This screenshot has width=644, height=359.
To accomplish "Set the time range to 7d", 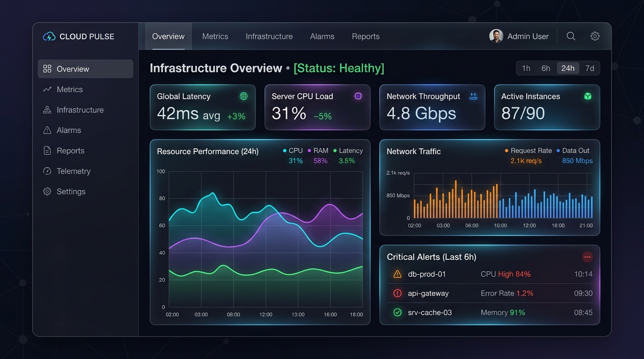I will pos(590,68).
